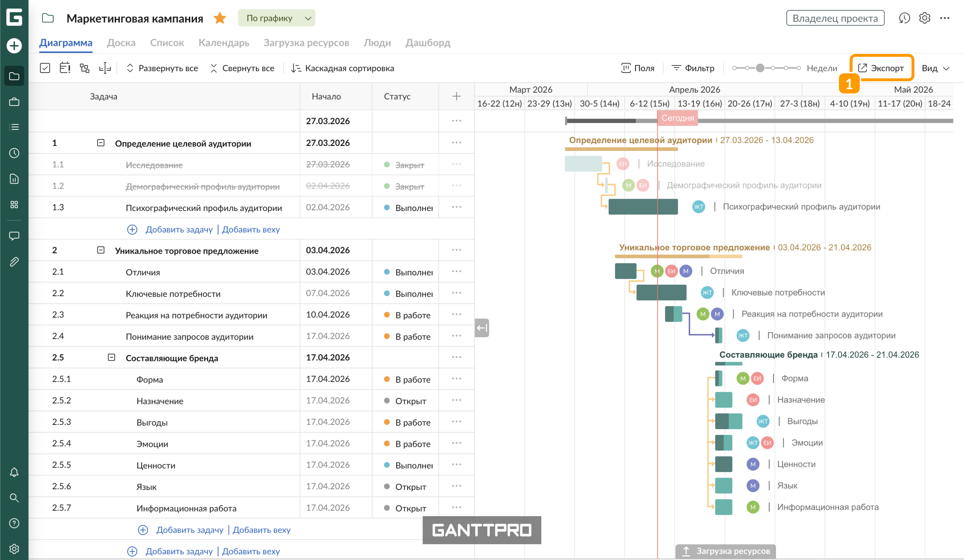Viewport: 964px width, 560px height.
Task: Open project history clock icon at top right
Action: tap(904, 18)
